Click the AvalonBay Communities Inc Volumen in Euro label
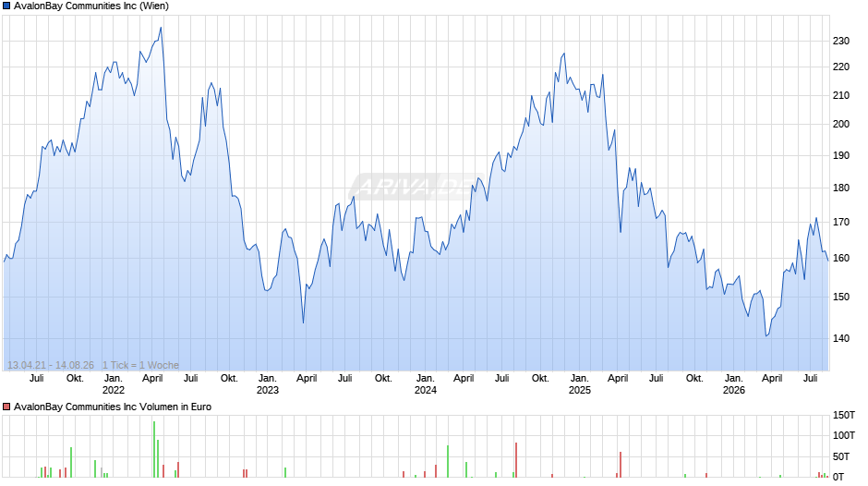Screen dimensions: 868x486 tap(113, 407)
